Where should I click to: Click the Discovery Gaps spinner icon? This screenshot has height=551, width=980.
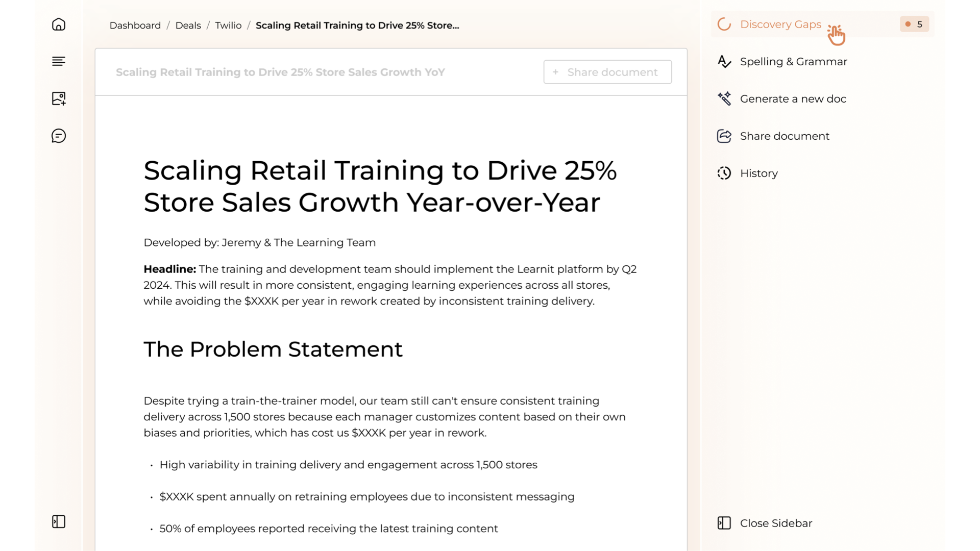pos(724,24)
